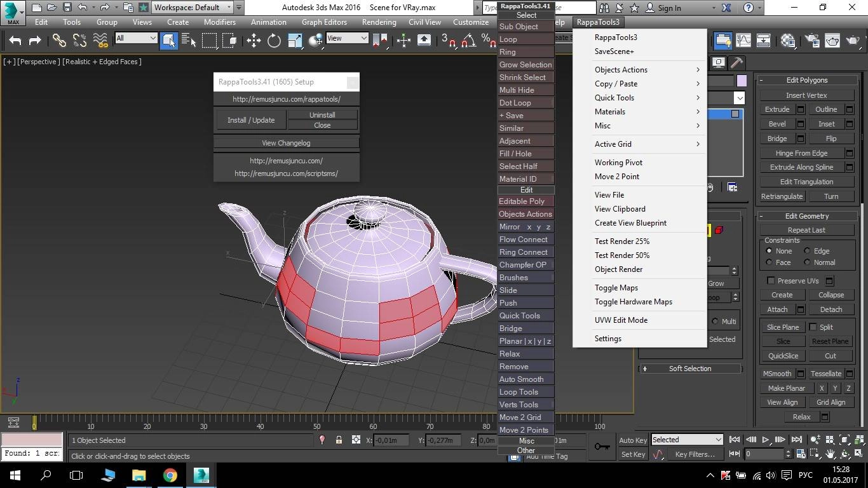This screenshot has width=868, height=488.
Task: Select the Edge constraint radio button
Action: click(x=807, y=251)
